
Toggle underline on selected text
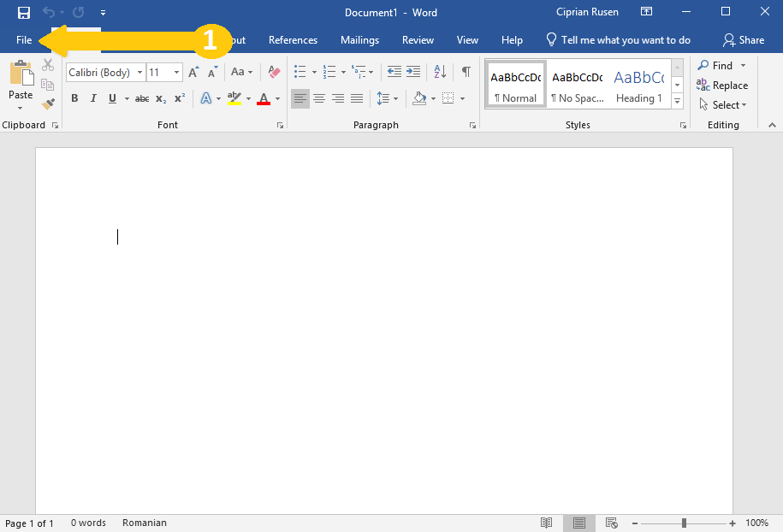click(x=112, y=98)
